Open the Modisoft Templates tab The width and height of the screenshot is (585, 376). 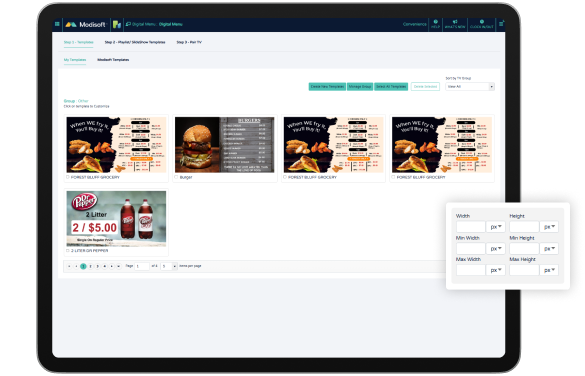coord(113,60)
